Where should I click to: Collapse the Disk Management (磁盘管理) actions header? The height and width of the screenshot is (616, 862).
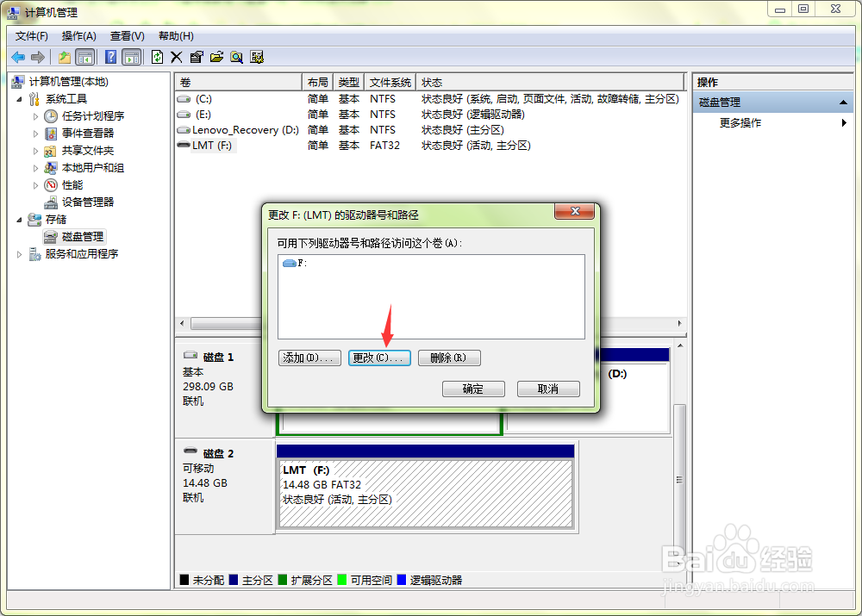pyautogui.click(x=843, y=103)
